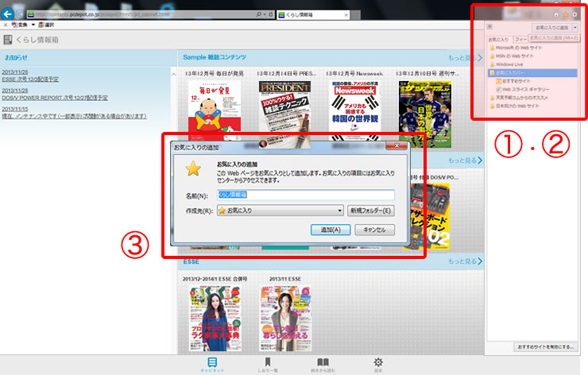Screen dimensions: 588x375
Task: Click the Sample 雑誌コンテンツ heading
Action: click(215, 57)
